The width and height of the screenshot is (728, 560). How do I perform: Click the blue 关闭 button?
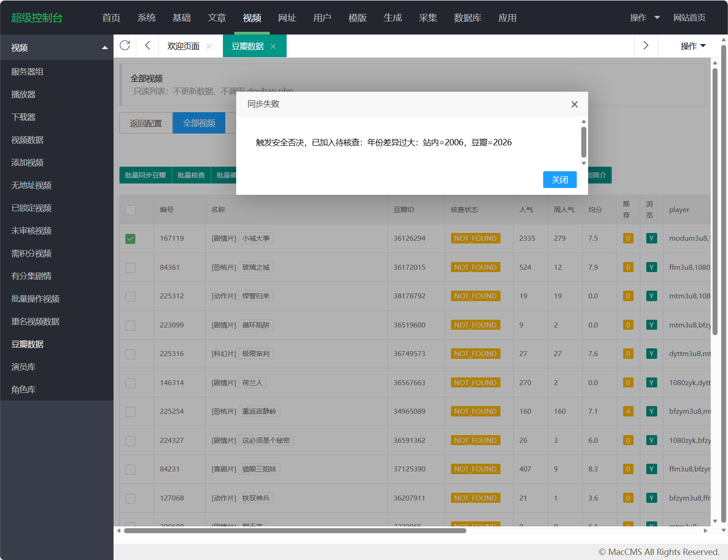pos(560,180)
